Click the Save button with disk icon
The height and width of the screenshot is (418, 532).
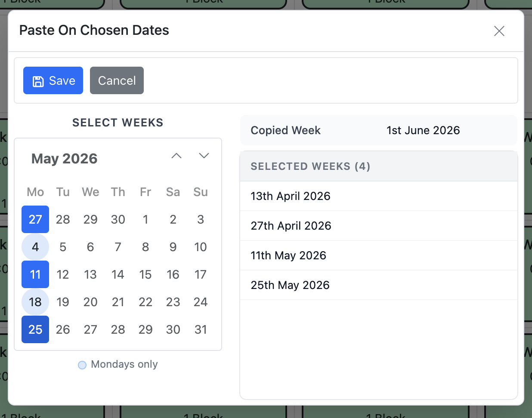tap(53, 80)
